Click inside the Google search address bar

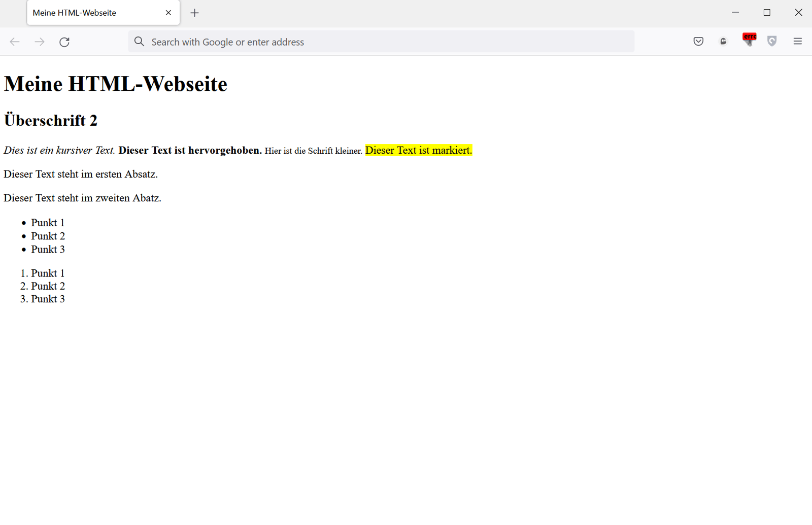tap(355, 42)
